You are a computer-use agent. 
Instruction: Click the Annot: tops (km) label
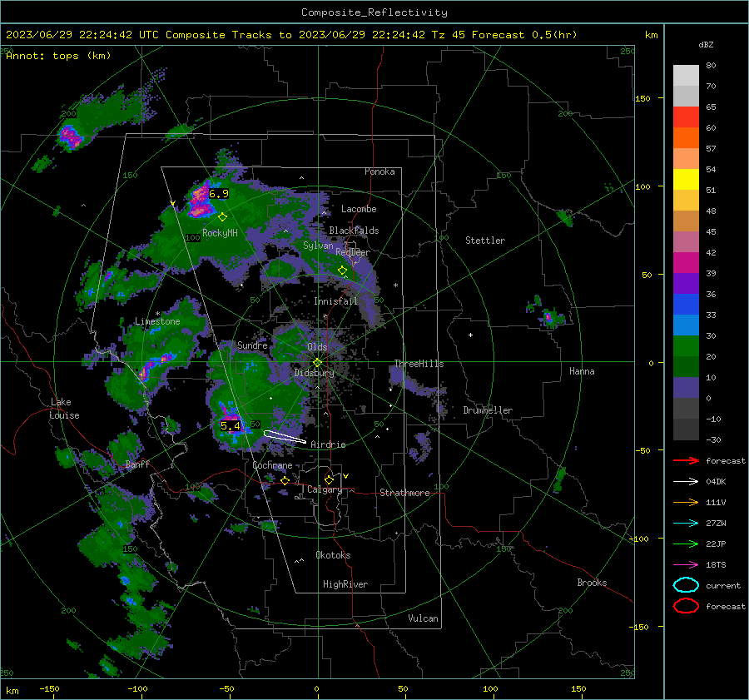(x=58, y=56)
